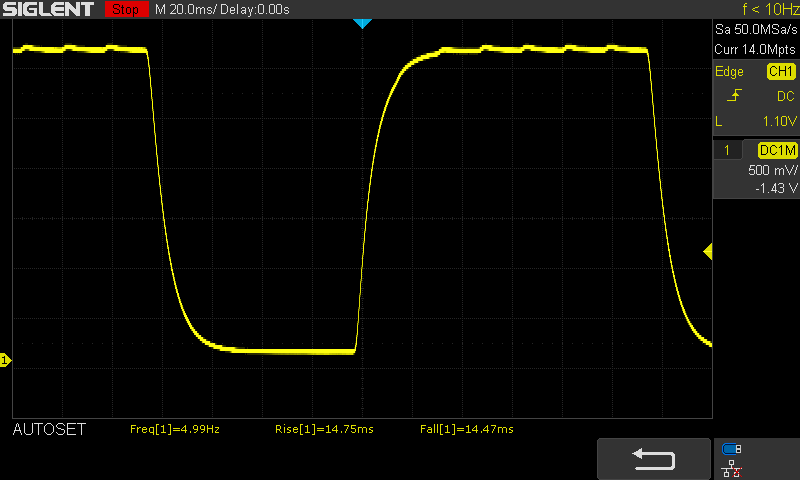Click the Freq[1]=4.99Hz measurement
Image resolution: width=800 pixels, height=480 pixels.
pos(175,430)
